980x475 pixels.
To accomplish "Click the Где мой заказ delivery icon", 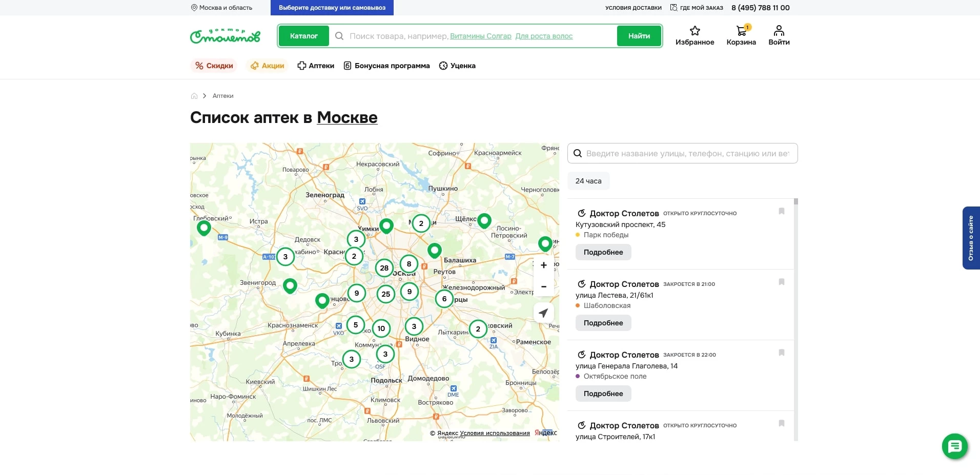I will pyautogui.click(x=673, y=7).
